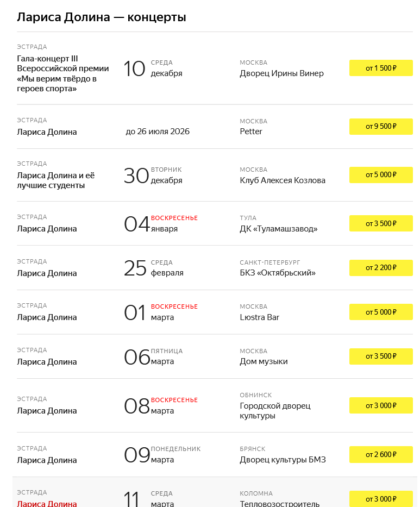Viewport: 420px width, 507px height.
Task: Open Гала-концерт III Всероссийской премии event
Action: 63,73
